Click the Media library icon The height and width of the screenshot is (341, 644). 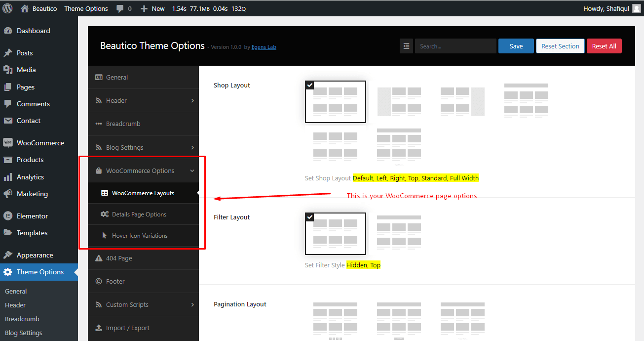click(x=8, y=70)
